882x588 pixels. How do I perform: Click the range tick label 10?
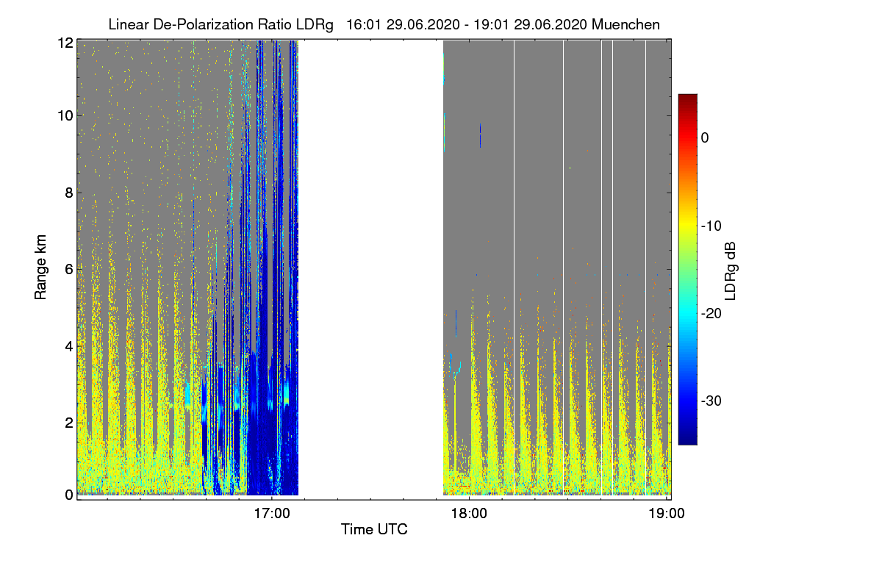click(x=65, y=115)
